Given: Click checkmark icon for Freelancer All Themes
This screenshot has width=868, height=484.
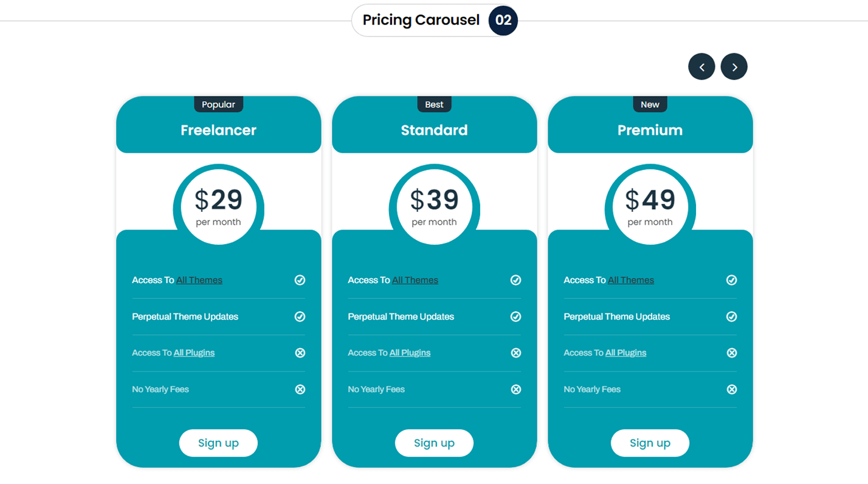Looking at the screenshot, I should (x=300, y=280).
